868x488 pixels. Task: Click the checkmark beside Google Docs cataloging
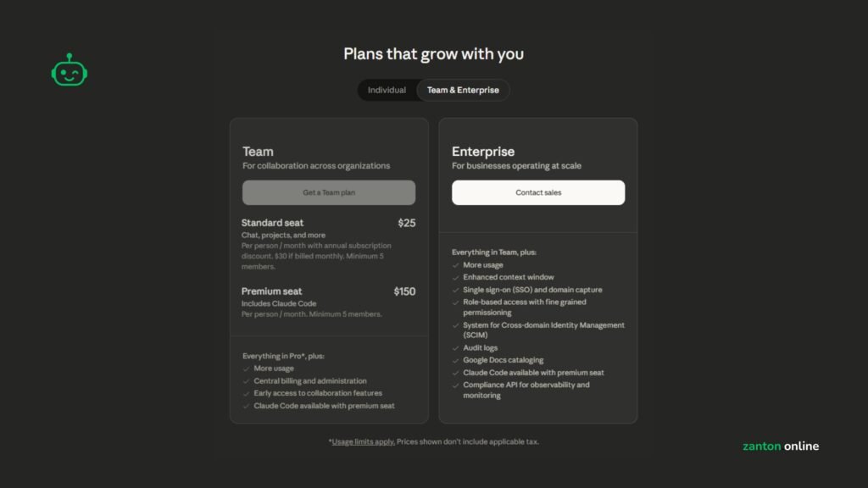click(x=455, y=360)
